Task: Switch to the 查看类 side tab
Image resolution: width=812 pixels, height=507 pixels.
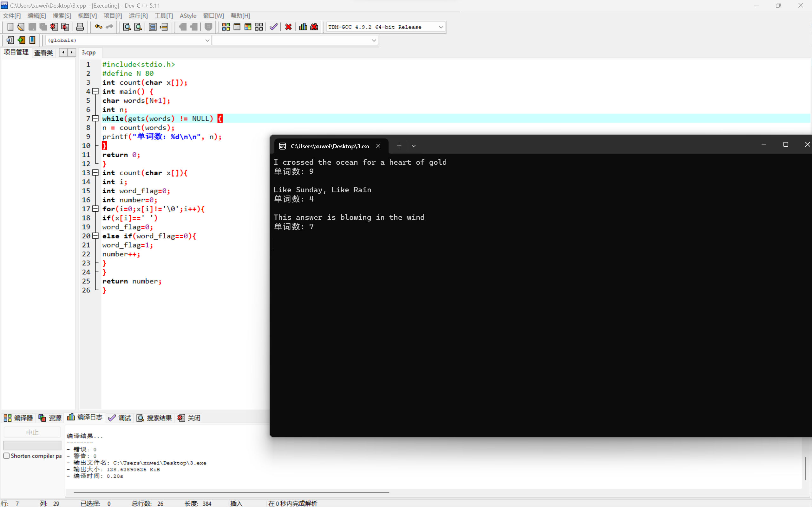Action: pyautogui.click(x=44, y=53)
